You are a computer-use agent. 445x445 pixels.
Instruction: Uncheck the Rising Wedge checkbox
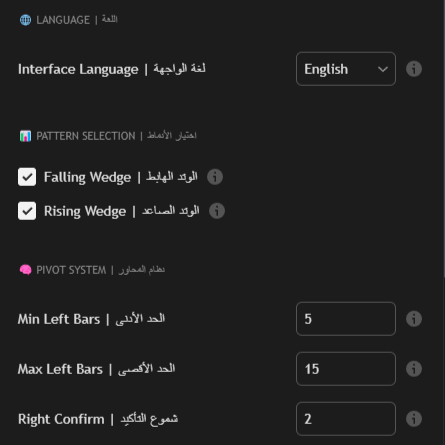pyautogui.click(x=27, y=211)
